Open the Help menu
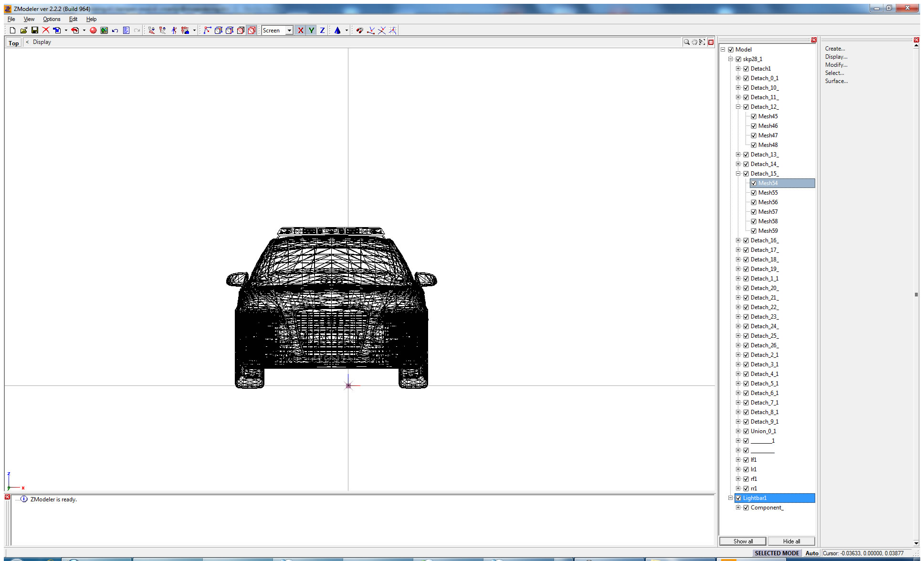Image resolution: width=924 pixels, height=561 pixels. tap(91, 19)
